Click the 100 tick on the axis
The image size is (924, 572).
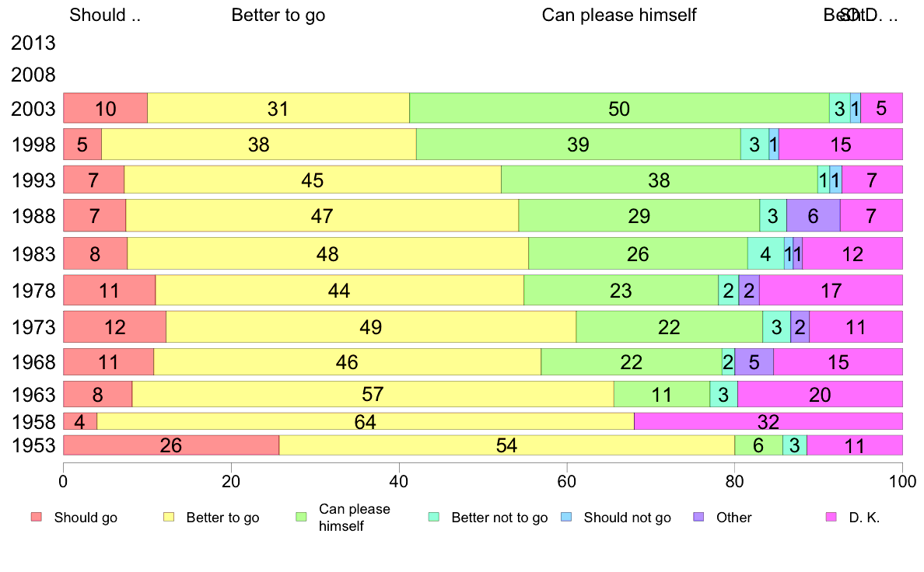(902, 481)
